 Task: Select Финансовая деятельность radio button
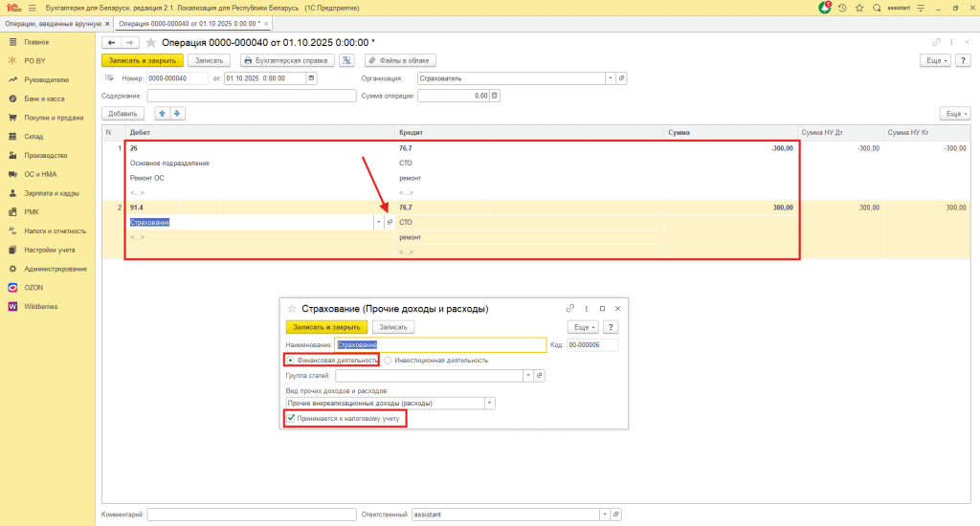[291, 361]
